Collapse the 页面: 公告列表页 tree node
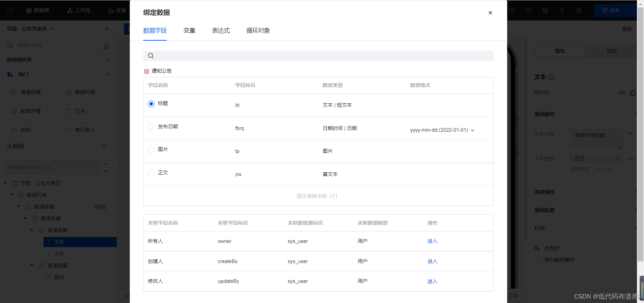The width and height of the screenshot is (644, 303). pos(5,183)
